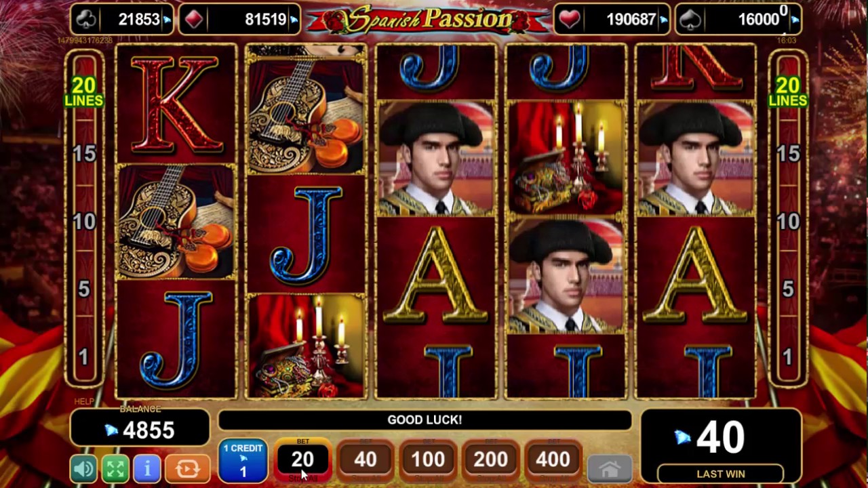Choose the 200 bet amount
The height and width of the screenshot is (488, 868).
[490, 460]
